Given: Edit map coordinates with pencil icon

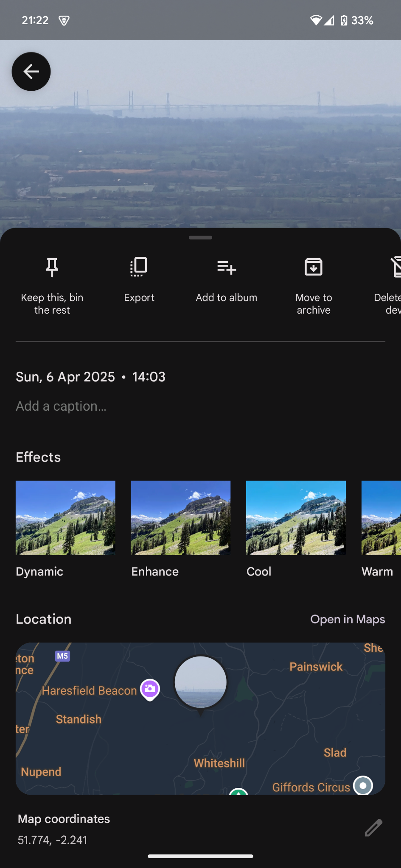Looking at the screenshot, I should (373, 828).
